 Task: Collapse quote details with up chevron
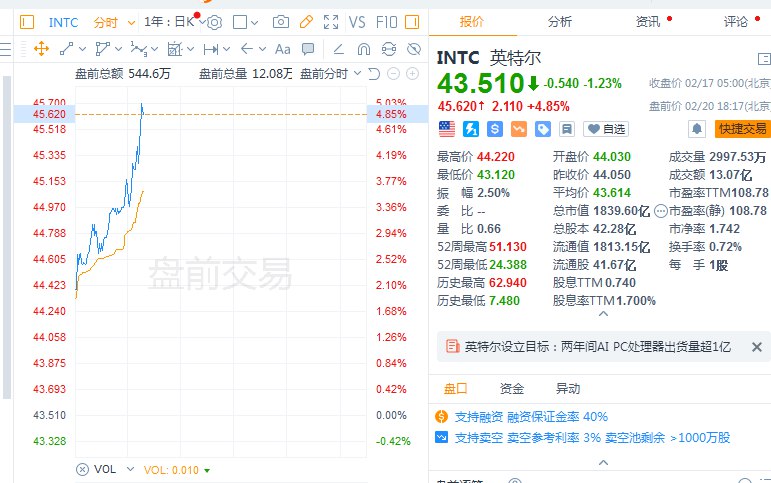[603, 314]
